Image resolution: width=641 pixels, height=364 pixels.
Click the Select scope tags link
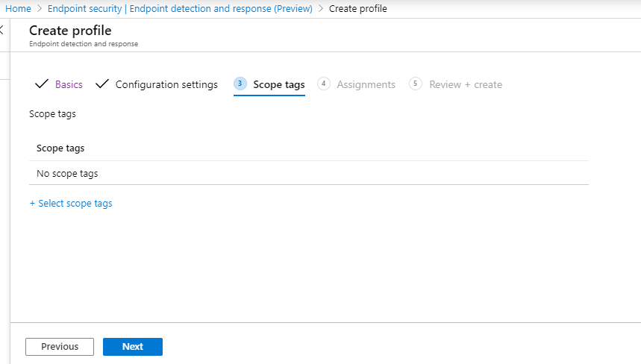(x=71, y=204)
